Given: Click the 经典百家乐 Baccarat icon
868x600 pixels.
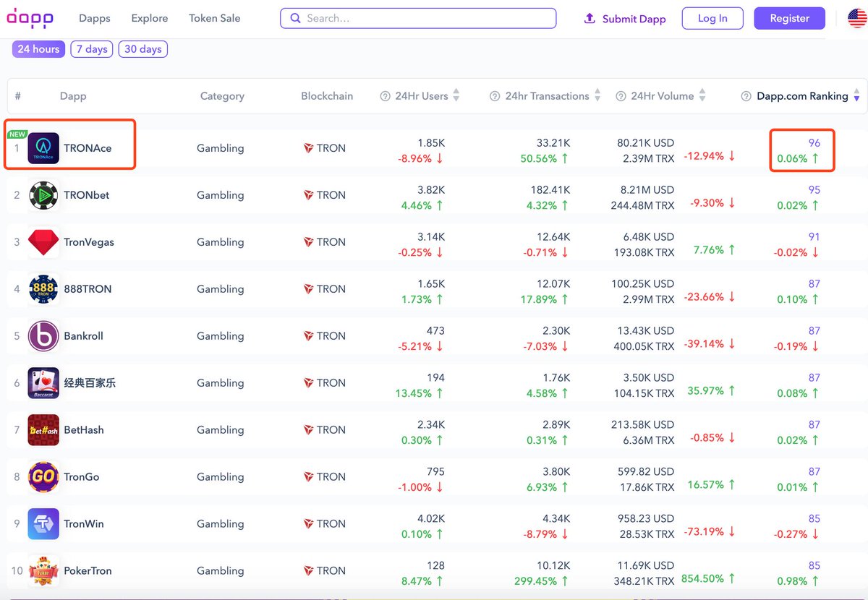Looking at the screenshot, I should tap(43, 383).
